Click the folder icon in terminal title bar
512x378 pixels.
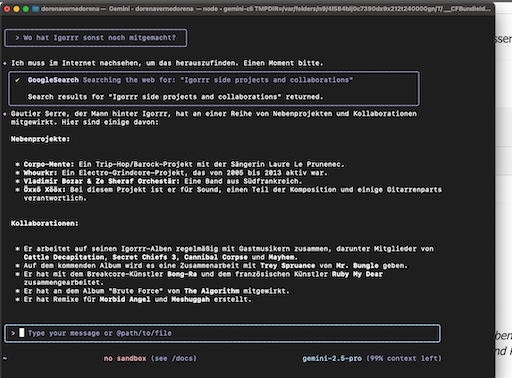pos(36,9)
